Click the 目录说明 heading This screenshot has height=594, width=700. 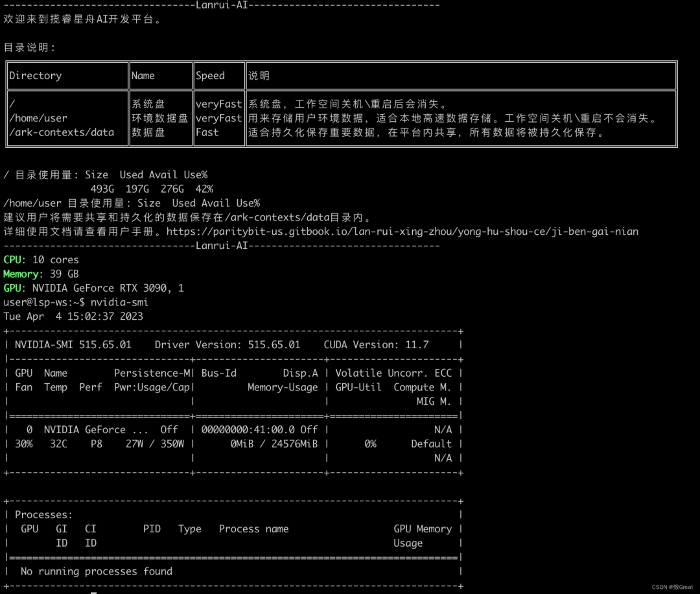point(29,48)
